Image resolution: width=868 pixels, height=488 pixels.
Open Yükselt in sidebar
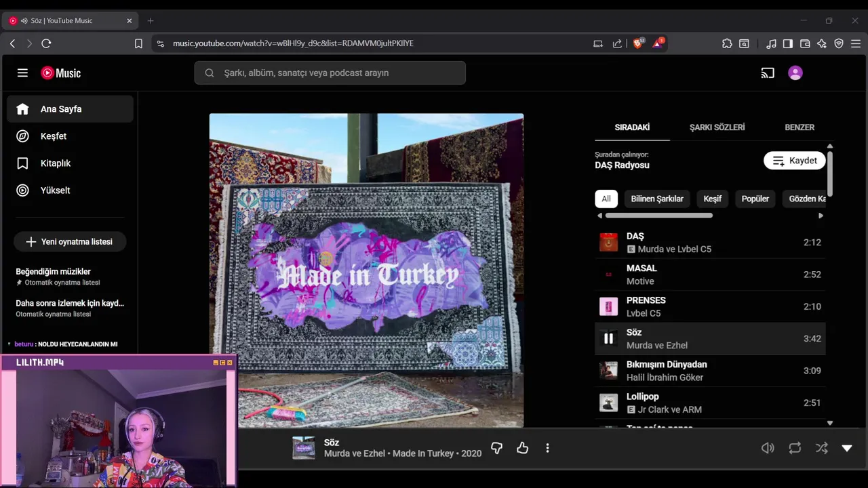70,190
